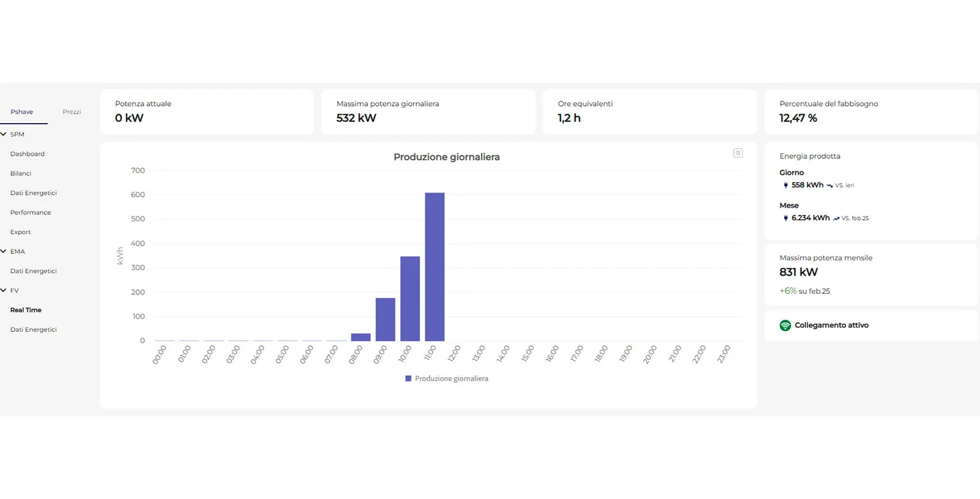Click the plug icon beside 6.234 kWh
This screenshot has height=499, width=980.
[786, 218]
